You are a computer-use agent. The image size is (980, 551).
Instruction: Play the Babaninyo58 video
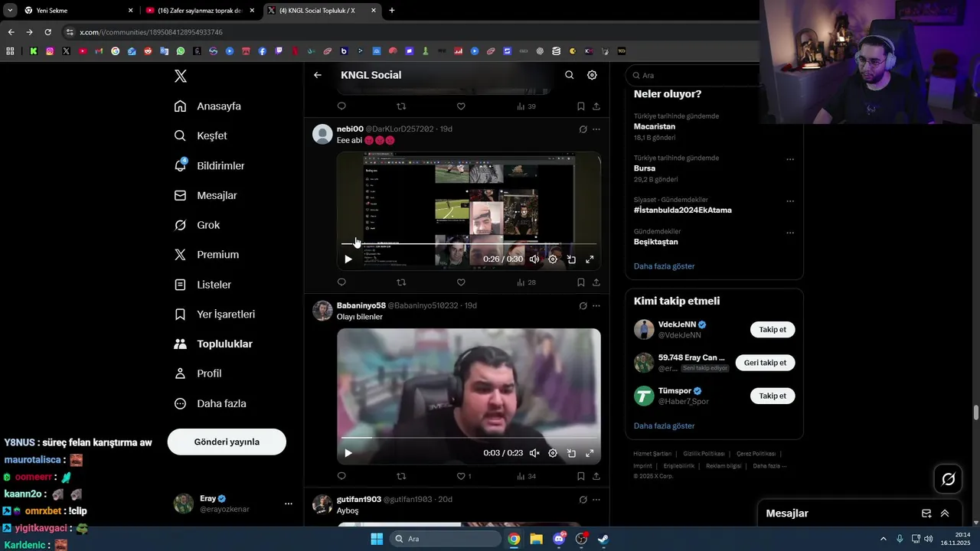pyautogui.click(x=348, y=453)
